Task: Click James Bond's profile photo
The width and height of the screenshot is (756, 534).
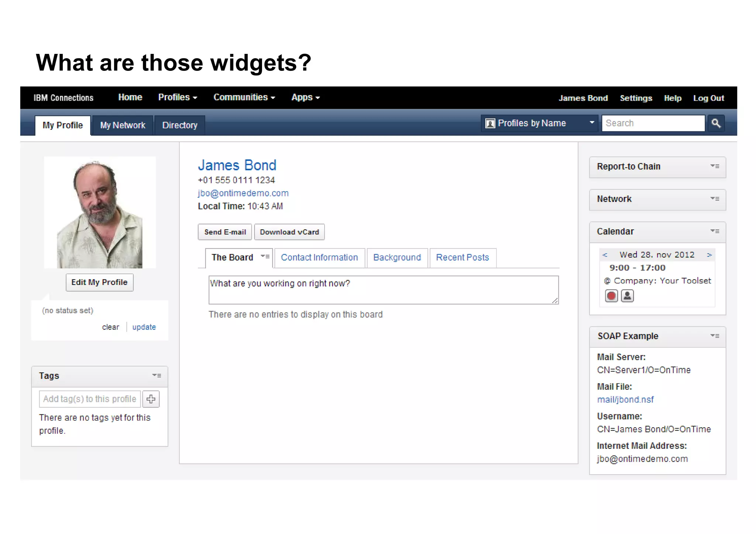Action: tap(100, 213)
